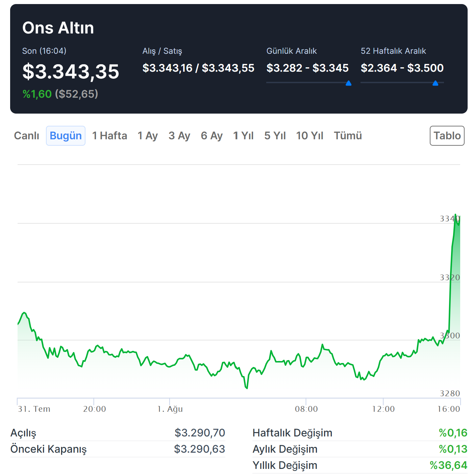Select the 5 Yıl chart range
Image resolution: width=471 pixels, height=476 pixels.
click(275, 136)
